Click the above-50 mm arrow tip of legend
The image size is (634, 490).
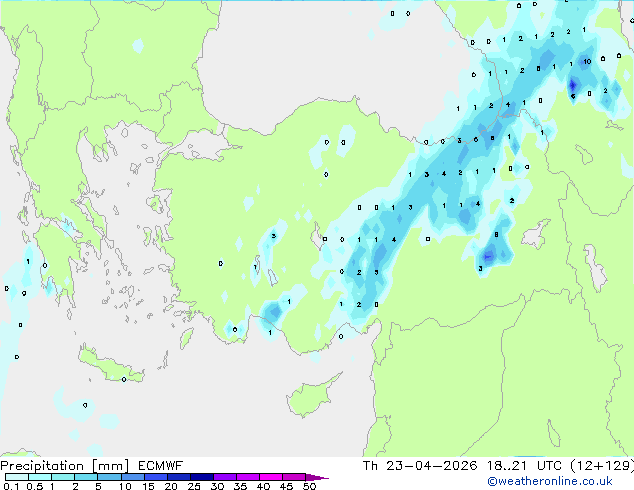click(317, 477)
